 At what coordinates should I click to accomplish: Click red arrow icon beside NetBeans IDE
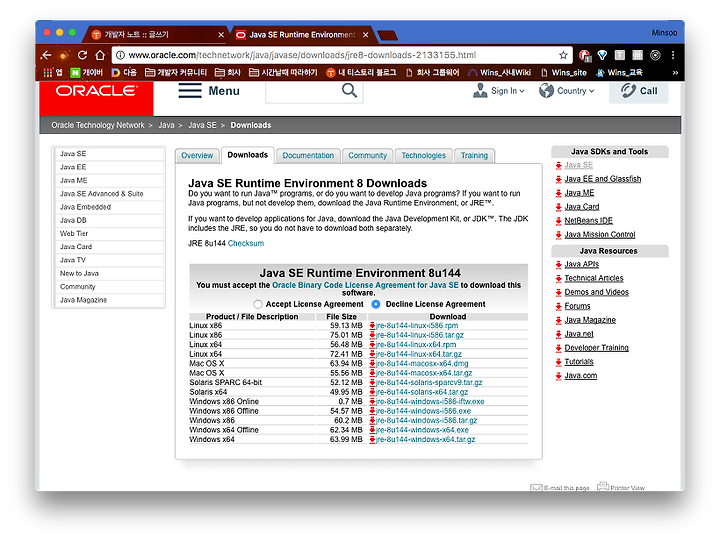tap(558, 221)
